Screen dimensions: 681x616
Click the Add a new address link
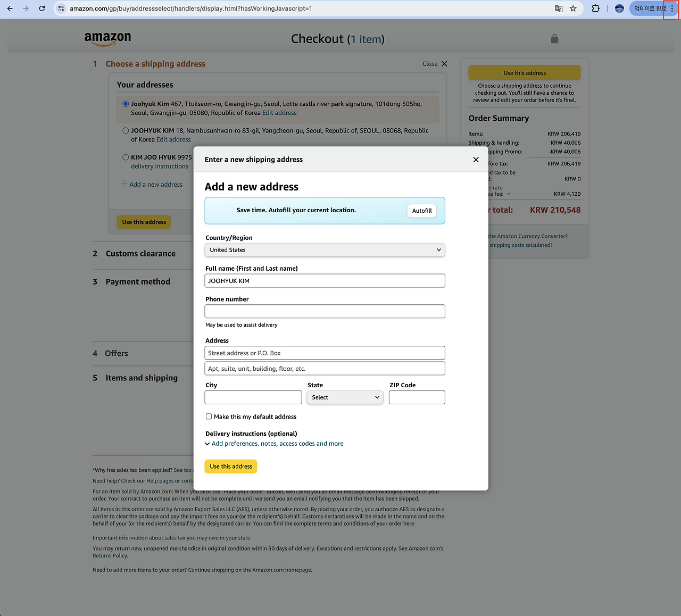click(x=156, y=185)
